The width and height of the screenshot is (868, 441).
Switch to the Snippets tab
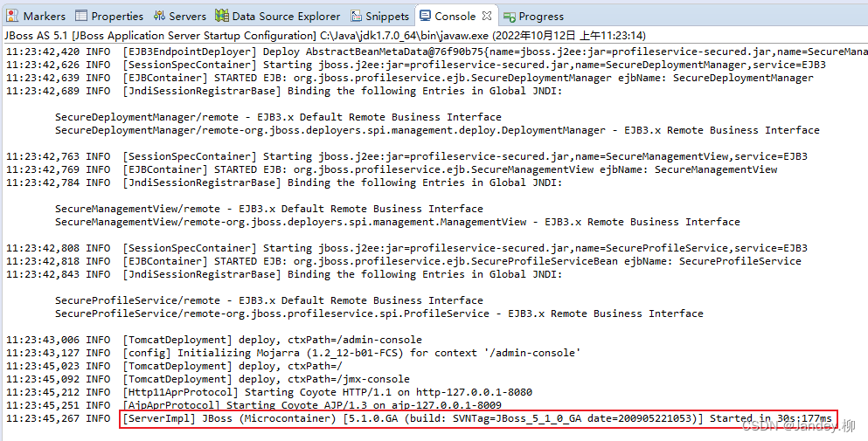(x=380, y=16)
